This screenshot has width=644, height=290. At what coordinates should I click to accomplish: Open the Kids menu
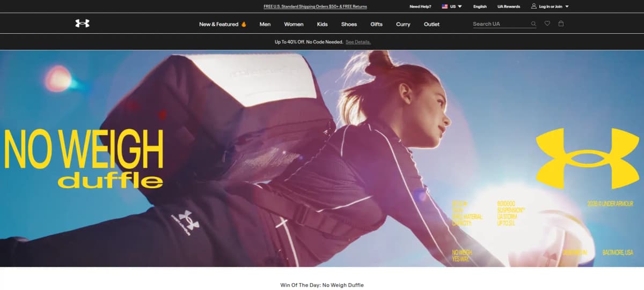click(323, 24)
